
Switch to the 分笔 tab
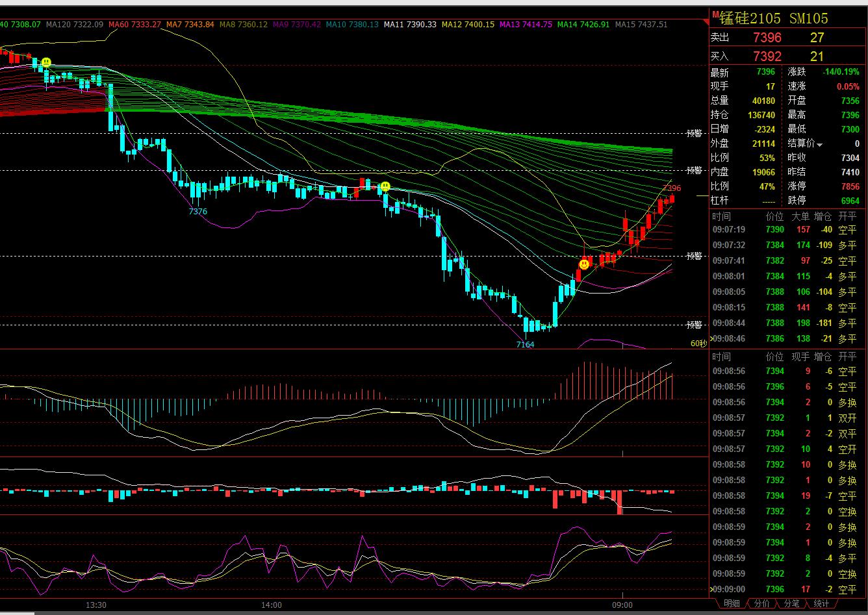tap(791, 604)
